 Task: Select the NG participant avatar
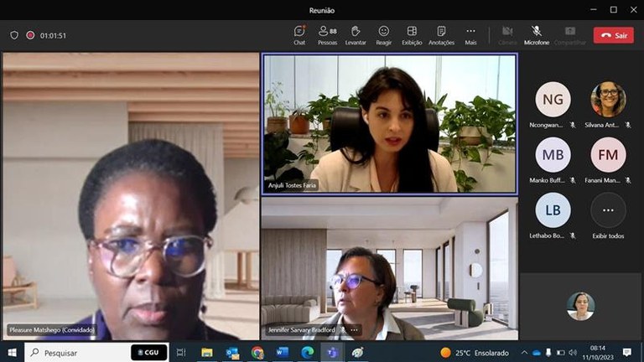pos(553,100)
